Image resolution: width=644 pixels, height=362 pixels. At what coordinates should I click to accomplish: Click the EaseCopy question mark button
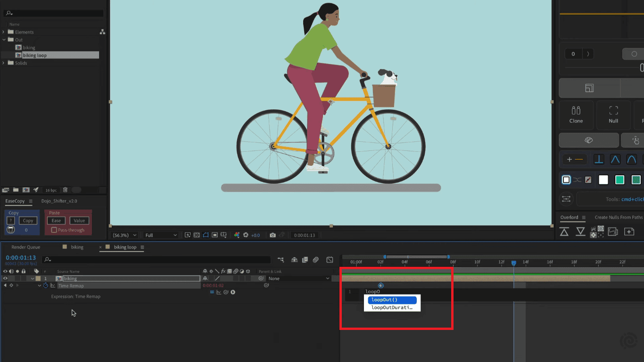coord(11,221)
